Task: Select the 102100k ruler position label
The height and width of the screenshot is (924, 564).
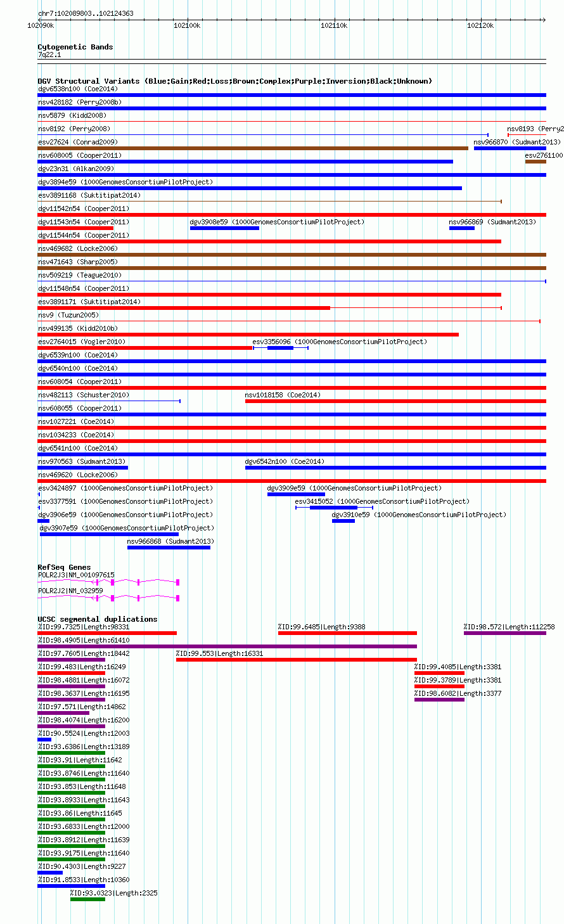Action: coord(187,25)
